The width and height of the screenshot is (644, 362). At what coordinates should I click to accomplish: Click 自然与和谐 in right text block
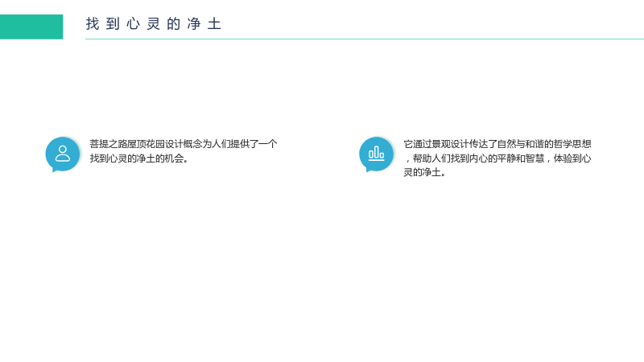(520, 144)
